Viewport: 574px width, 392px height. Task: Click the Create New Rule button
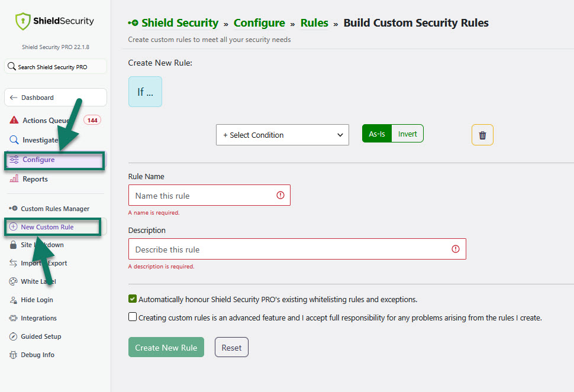tap(166, 347)
